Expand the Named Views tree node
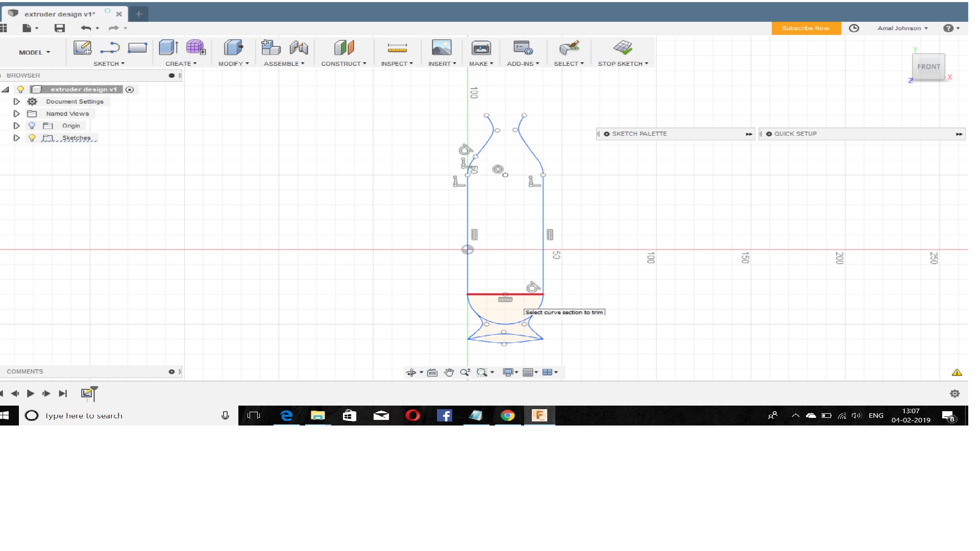The width and height of the screenshot is (980, 551). pos(16,114)
